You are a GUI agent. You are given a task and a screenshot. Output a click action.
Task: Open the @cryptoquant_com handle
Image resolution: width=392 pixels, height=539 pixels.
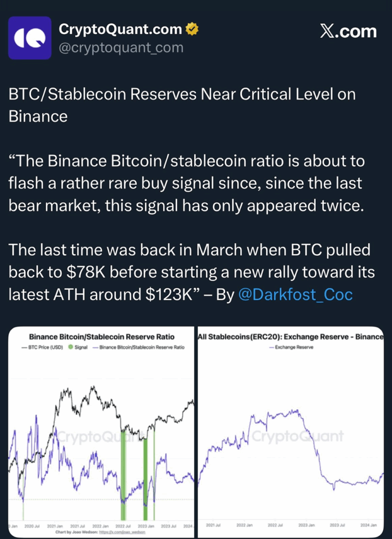point(121,47)
